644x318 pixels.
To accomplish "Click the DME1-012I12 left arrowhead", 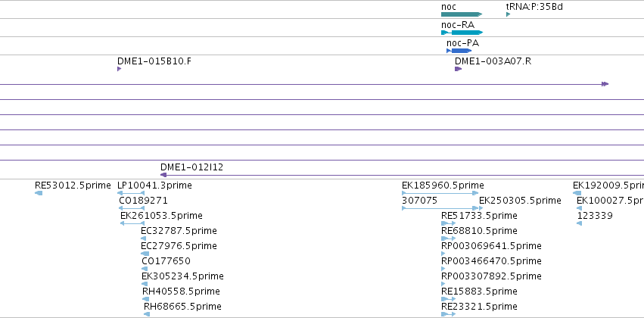I will coord(163,175).
